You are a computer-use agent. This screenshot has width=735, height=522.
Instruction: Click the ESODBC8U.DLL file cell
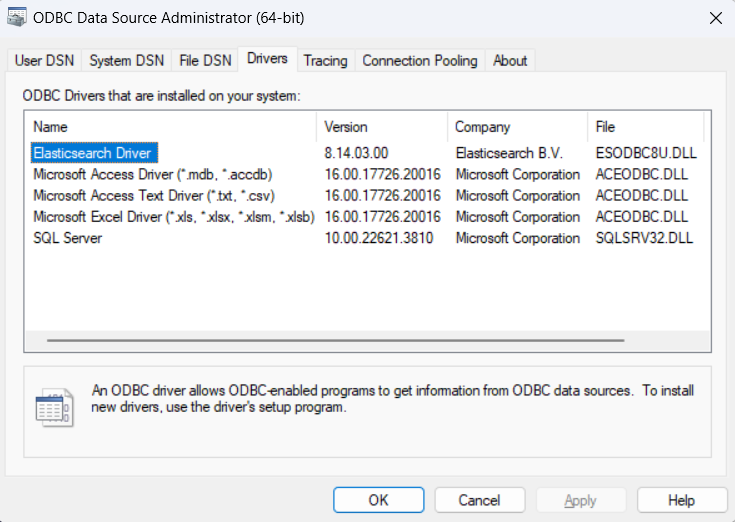point(646,153)
